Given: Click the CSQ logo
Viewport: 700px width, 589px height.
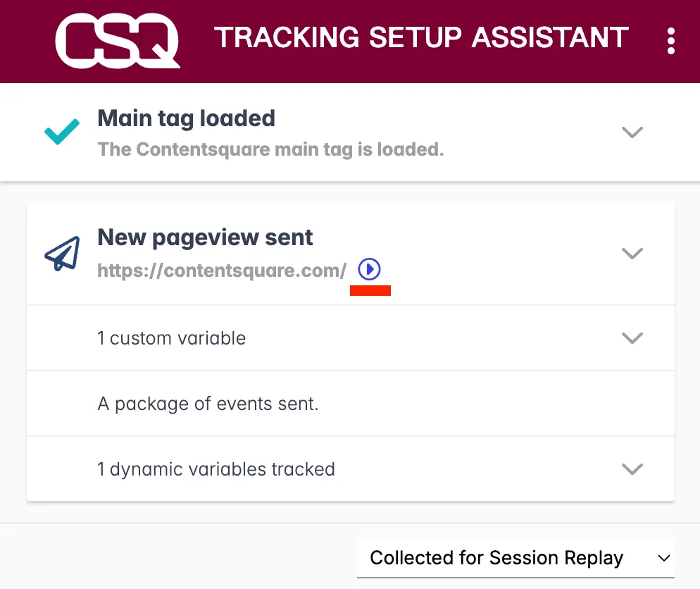Looking at the screenshot, I should click(117, 41).
